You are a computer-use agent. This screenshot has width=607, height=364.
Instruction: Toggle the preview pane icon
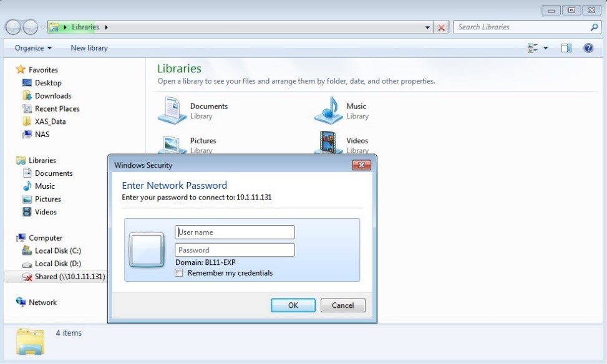[x=566, y=48]
